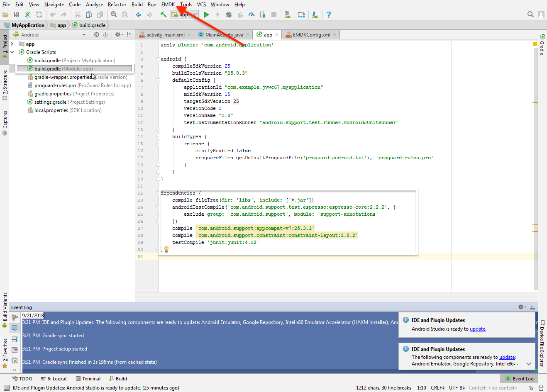Toggle balloon notifications in the Event Log
Viewport: 547px width, 392px height.
(15, 328)
